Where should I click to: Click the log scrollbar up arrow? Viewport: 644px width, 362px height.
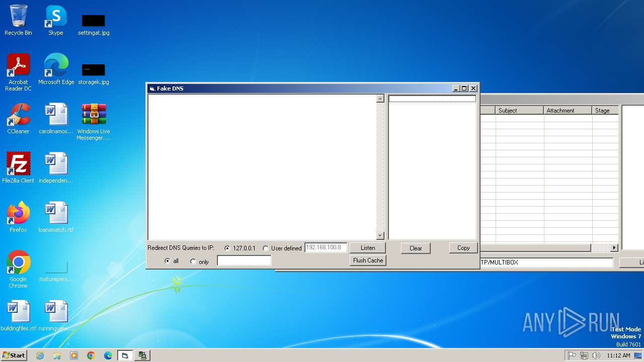click(380, 99)
